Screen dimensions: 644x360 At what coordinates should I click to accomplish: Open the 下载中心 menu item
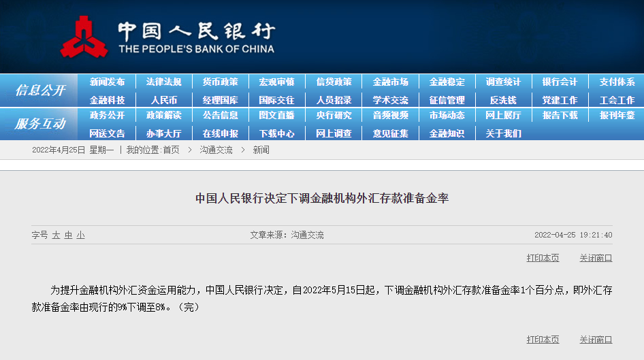[x=276, y=133]
